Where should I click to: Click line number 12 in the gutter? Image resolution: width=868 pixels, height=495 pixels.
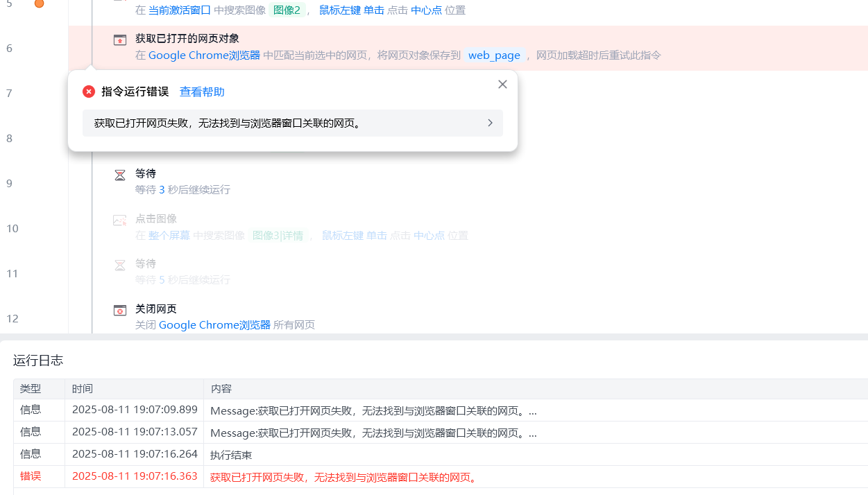click(x=12, y=318)
